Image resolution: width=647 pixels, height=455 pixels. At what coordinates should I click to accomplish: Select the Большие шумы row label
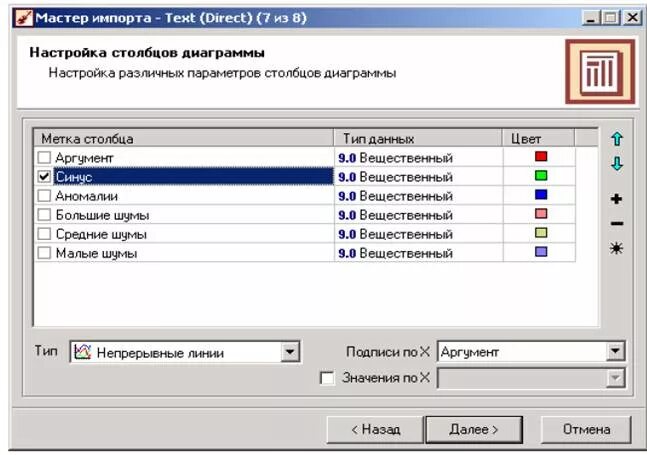[102, 215]
